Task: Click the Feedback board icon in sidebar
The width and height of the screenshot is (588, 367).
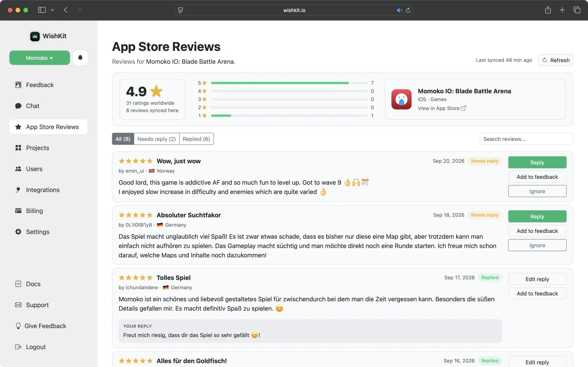Action: 18,85
